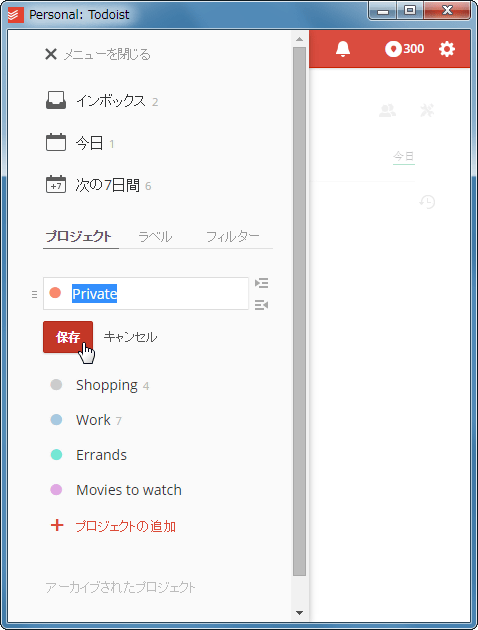Click the outdent project icon
Screen dimensions: 478x630
pos(261,305)
